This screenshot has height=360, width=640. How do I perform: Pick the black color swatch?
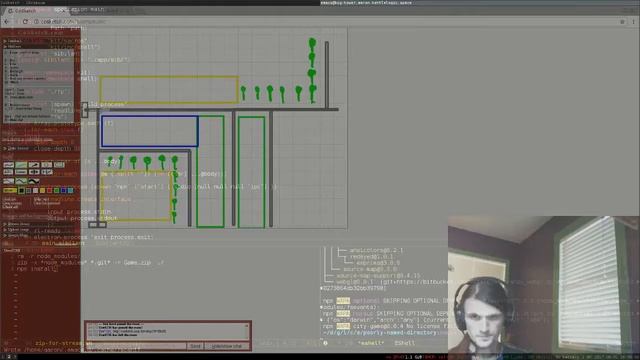[x=21, y=190]
